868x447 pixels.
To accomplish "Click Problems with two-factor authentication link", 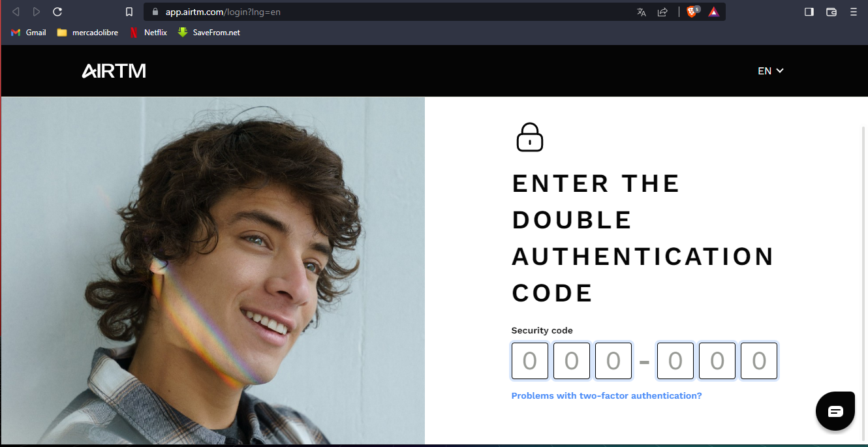I will (x=606, y=395).
